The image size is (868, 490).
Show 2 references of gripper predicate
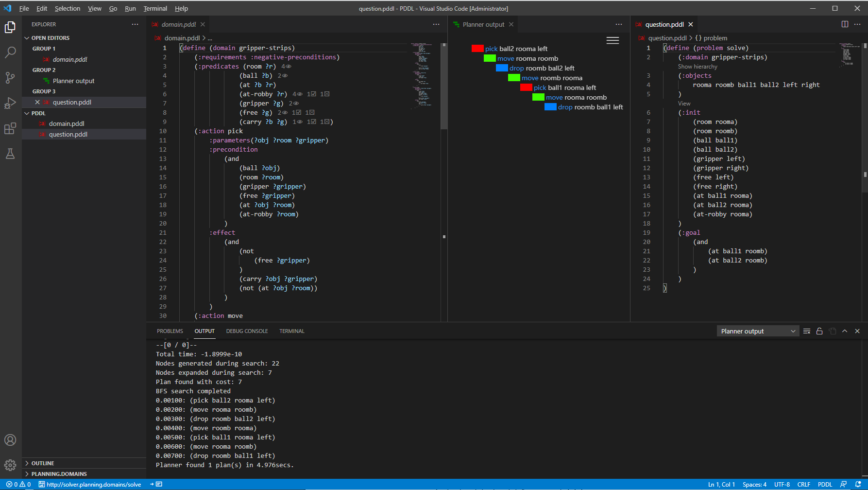coord(294,104)
